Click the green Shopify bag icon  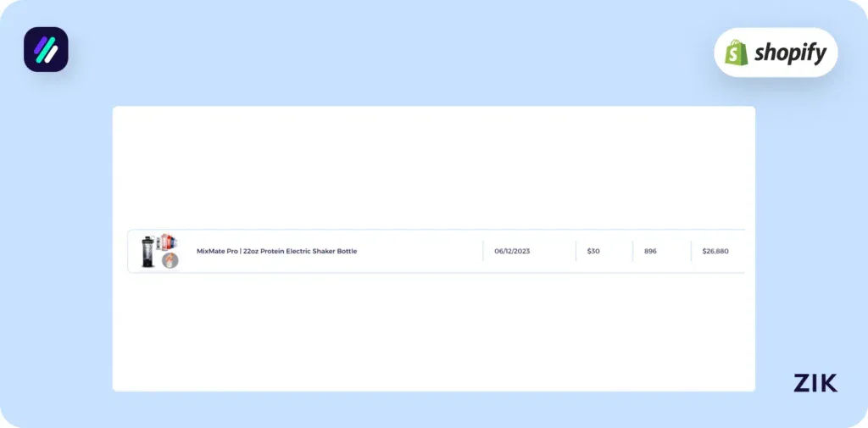[x=735, y=53]
